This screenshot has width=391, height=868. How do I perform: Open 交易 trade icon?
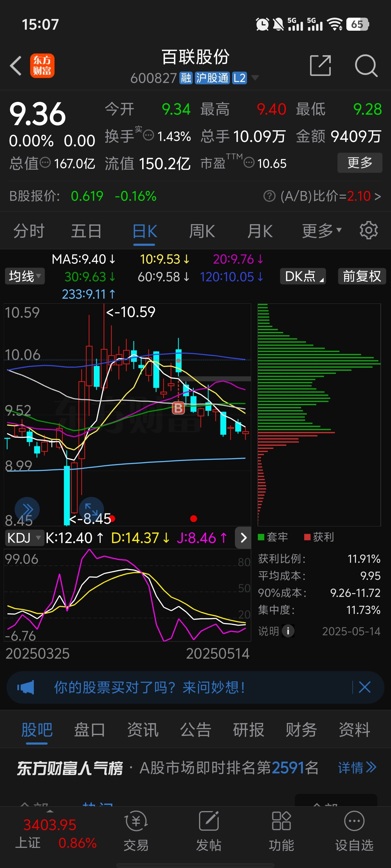tap(136, 830)
